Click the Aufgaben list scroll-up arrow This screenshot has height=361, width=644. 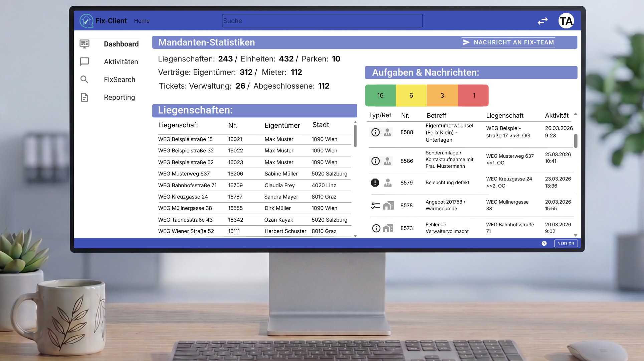click(x=576, y=114)
